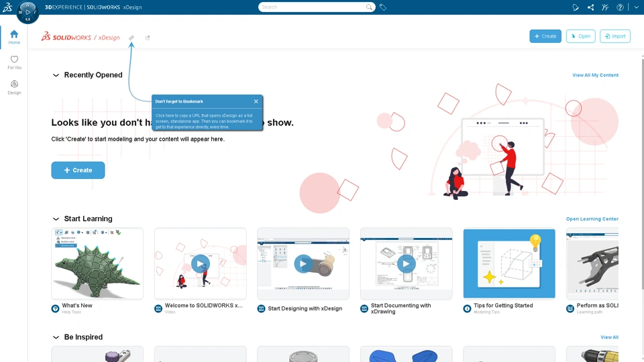The image size is (644, 362).
Task: Open Be Inspired drill model thumbnail
Action: click(x=592, y=354)
